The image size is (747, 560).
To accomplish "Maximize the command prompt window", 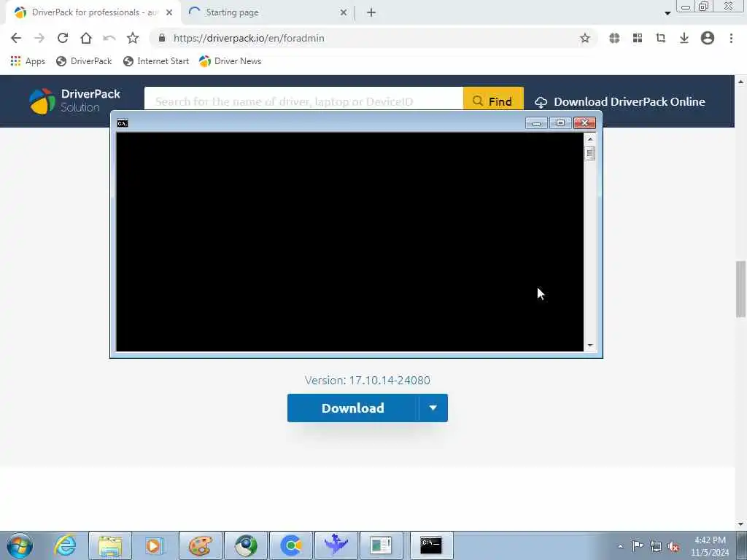I will 560,123.
